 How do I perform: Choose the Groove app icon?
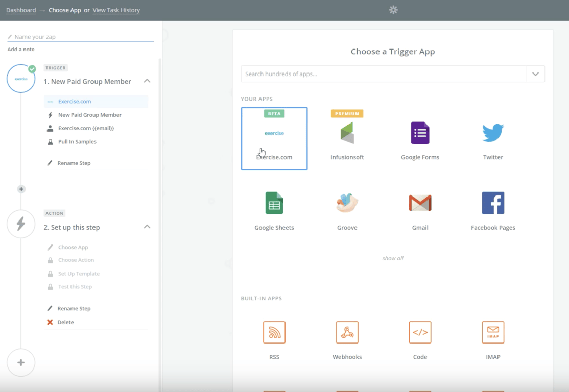pyautogui.click(x=347, y=203)
